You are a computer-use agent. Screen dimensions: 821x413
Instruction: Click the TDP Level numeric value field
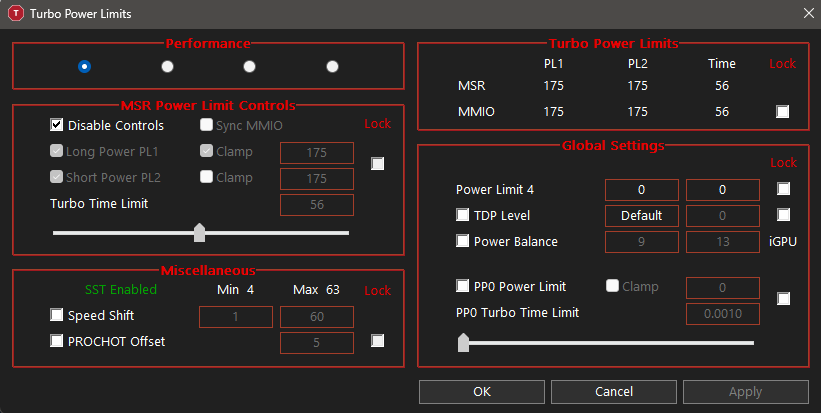tap(723, 216)
